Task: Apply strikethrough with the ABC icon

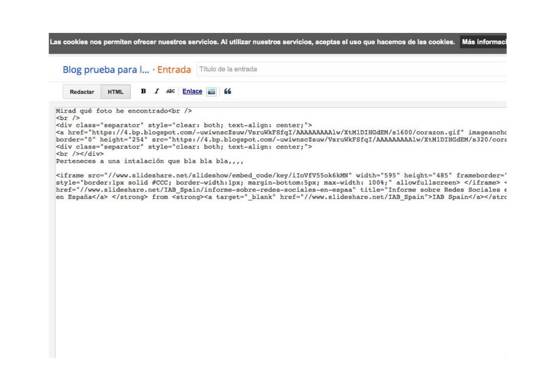Action: 171,91
